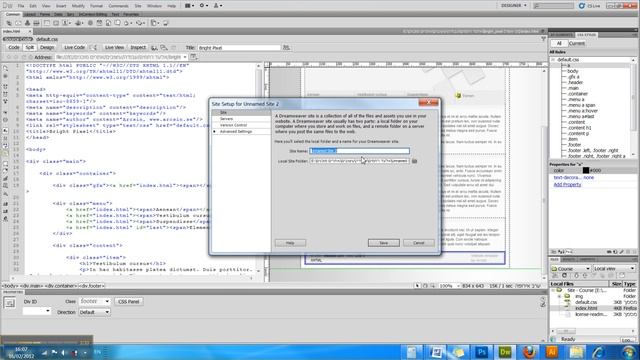Open the Modify menu

tap(78, 6)
